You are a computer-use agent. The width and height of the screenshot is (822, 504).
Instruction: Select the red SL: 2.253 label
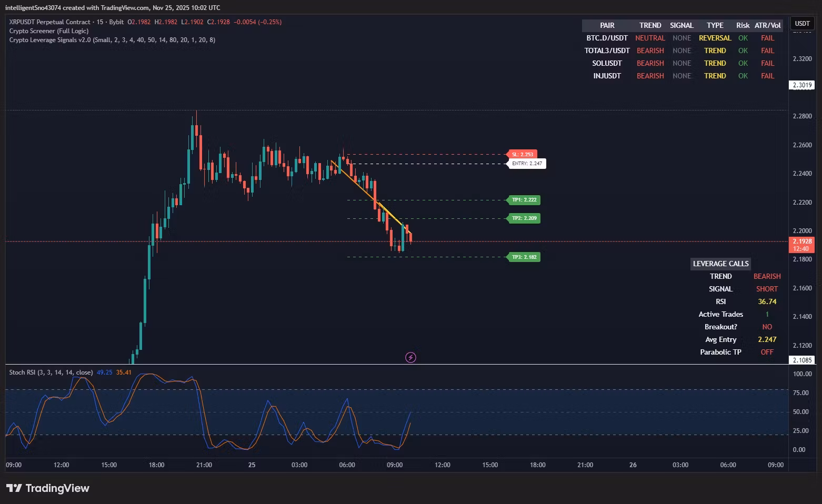(x=522, y=155)
